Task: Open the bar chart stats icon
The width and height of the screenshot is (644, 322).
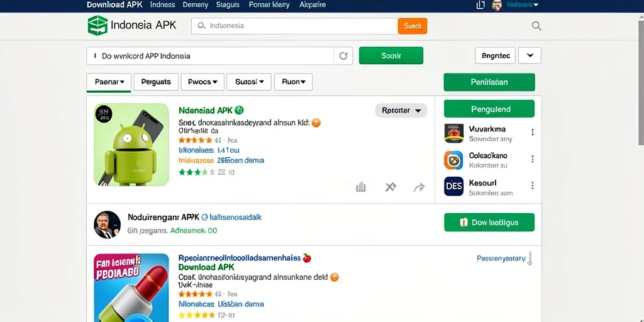Action: 360,187
